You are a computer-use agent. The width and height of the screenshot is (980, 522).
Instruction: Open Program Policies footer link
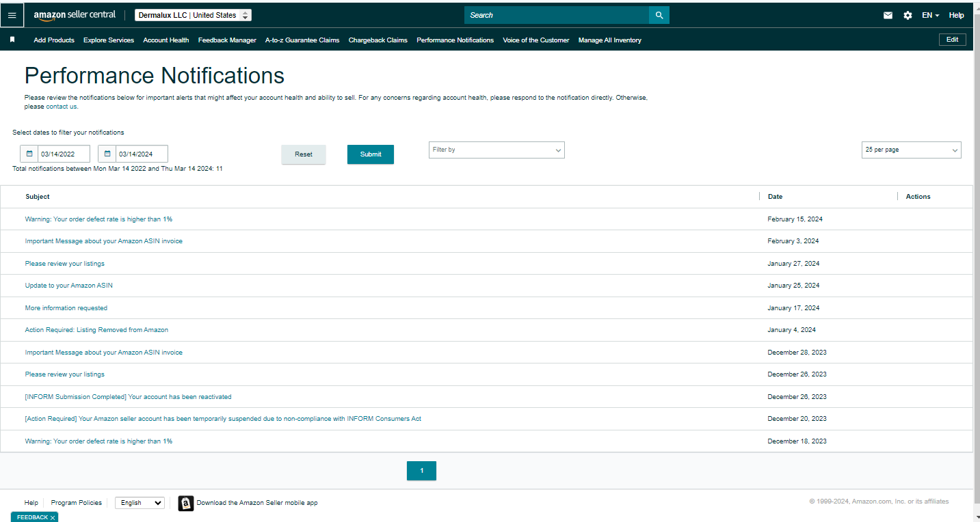coord(77,503)
